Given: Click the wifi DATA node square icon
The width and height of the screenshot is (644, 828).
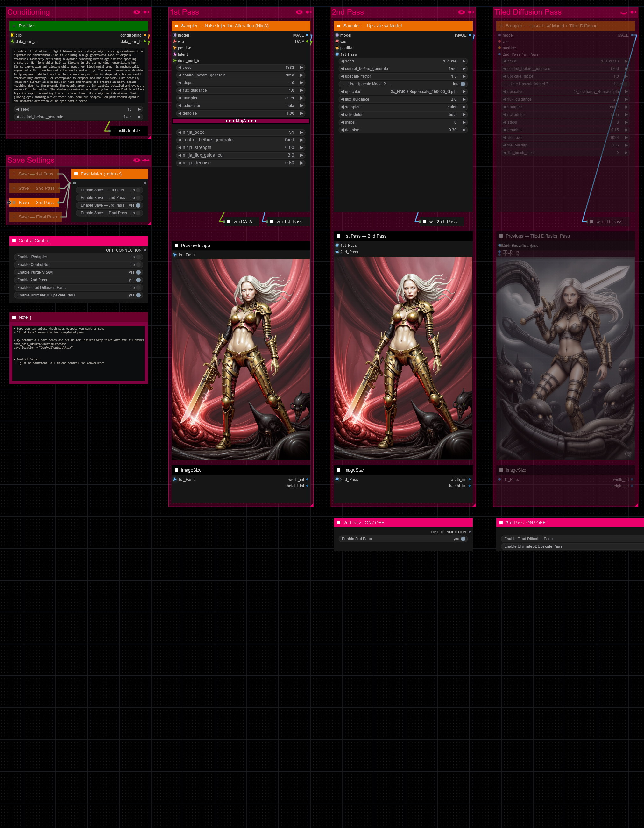Looking at the screenshot, I should click(229, 222).
